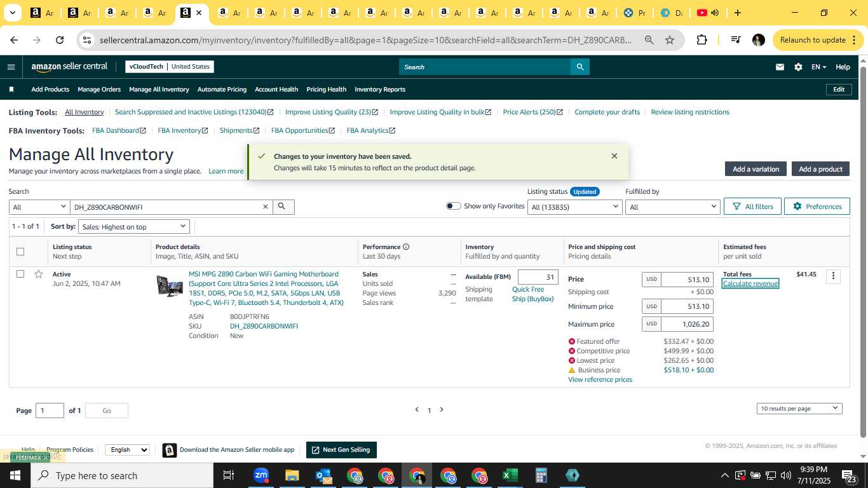The width and height of the screenshot is (868, 488).
Task: Open the Chrome profile avatar
Action: 758,40
